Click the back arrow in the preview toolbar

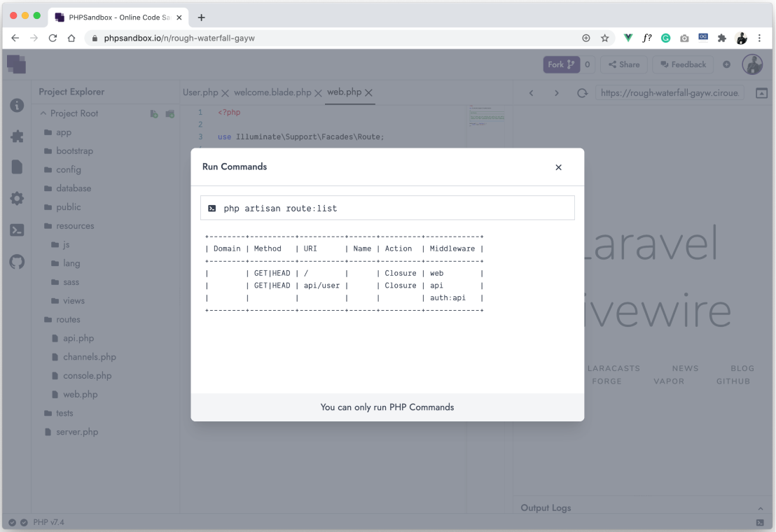tap(531, 92)
